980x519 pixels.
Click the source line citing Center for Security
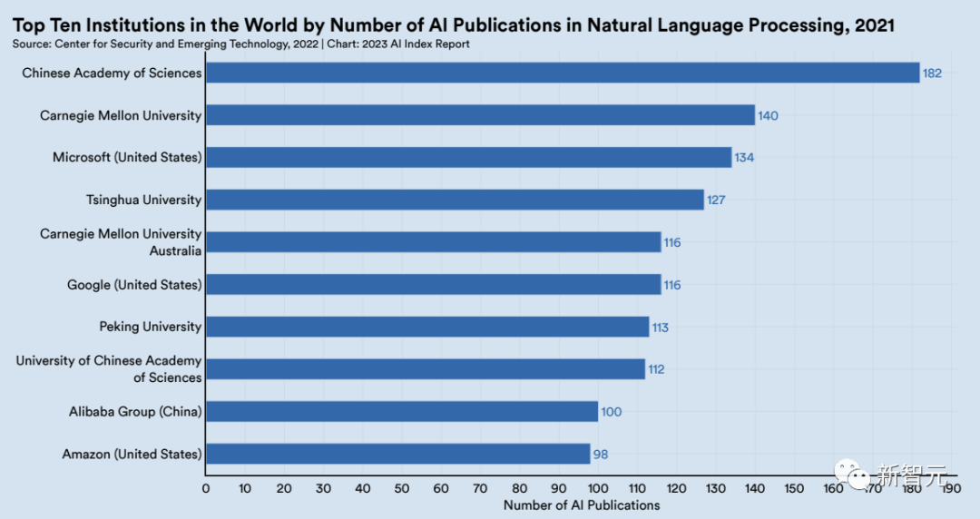click(240, 44)
